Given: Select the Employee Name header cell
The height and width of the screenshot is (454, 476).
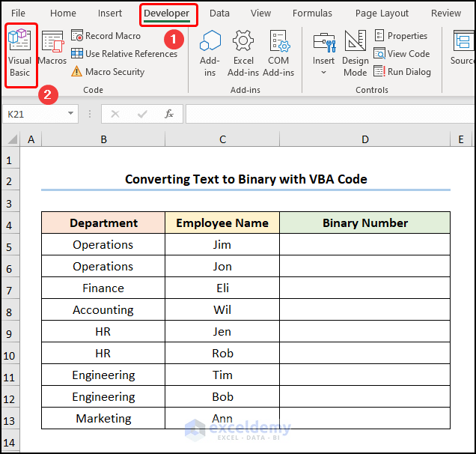Looking at the screenshot, I should (x=222, y=223).
